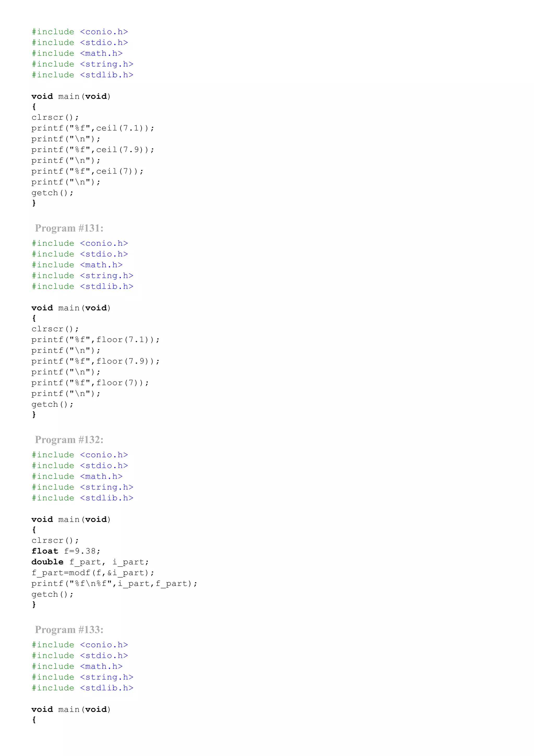Click clrscr(); just above float f=9.38;
Viewport: 534px width, 756px height.
coord(55,540)
